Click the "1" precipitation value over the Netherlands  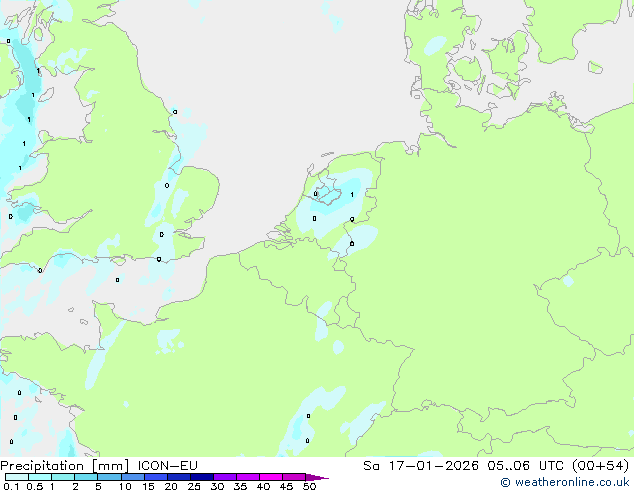(352, 195)
